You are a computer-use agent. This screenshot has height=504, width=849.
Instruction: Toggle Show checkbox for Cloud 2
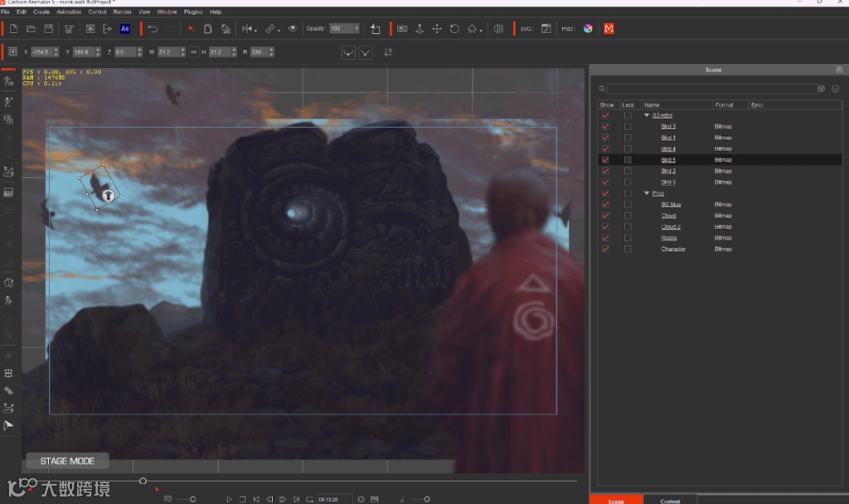click(605, 227)
